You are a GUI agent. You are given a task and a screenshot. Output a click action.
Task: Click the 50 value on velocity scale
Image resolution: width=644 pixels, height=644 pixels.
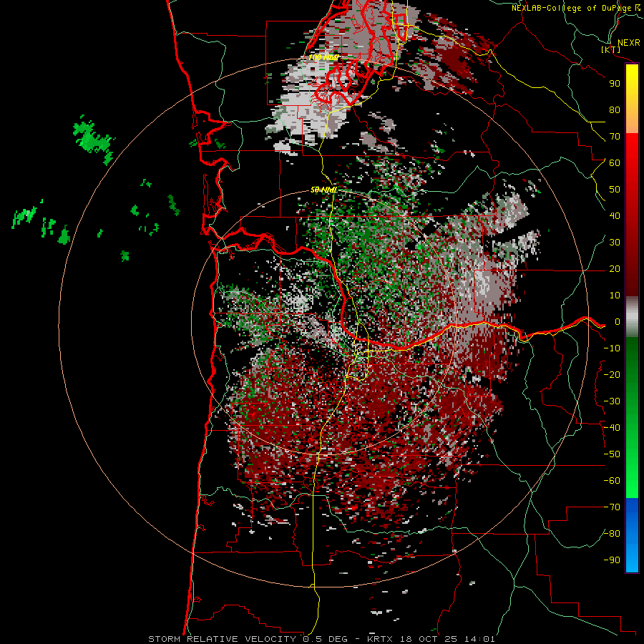pyautogui.click(x=615, y=190)
